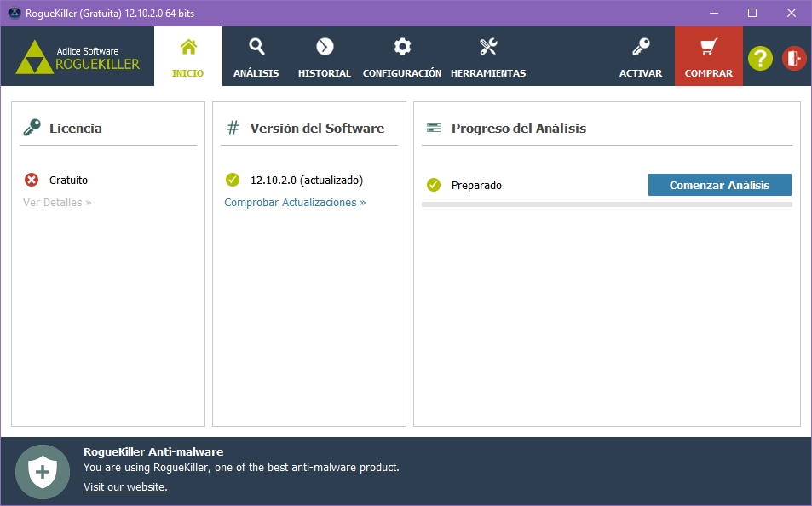The width and height of the screenshot is (812, 506).
Task: Click the shield plus icon in footer
Action: point(43,472)
